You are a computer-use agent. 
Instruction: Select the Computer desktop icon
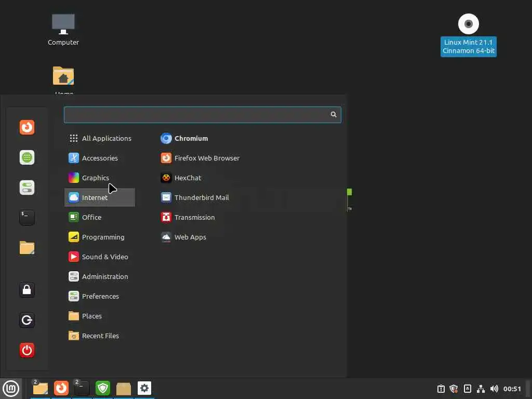coord(63,30)
